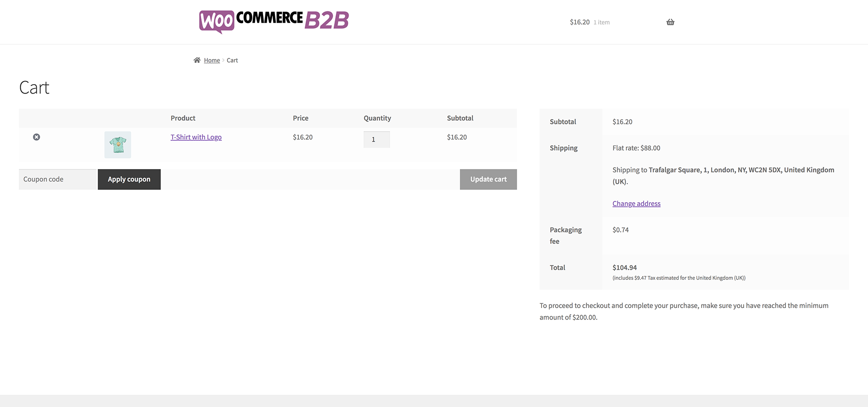Click the Cart breadcrumb text
The width and height of the screenshot is (868, 407).
232,60
